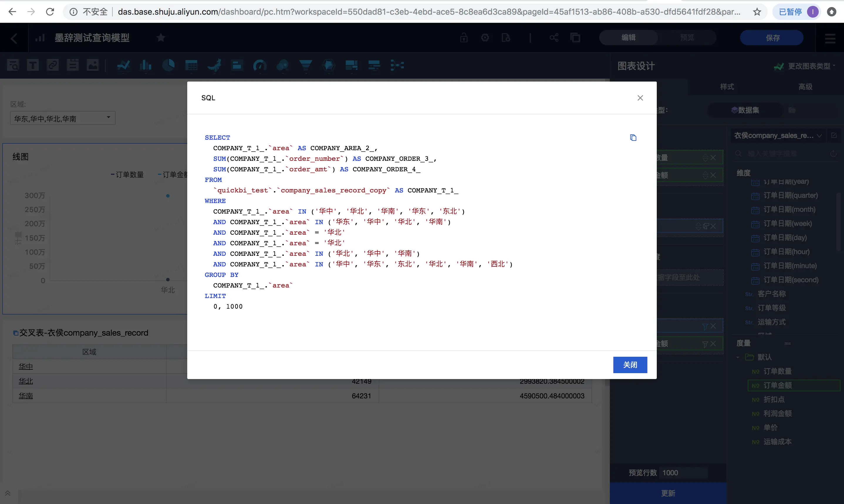The height and width of the screenshot is (504, 844).
Task: Select the gauge chart tool icon
Action: point(260,65)
